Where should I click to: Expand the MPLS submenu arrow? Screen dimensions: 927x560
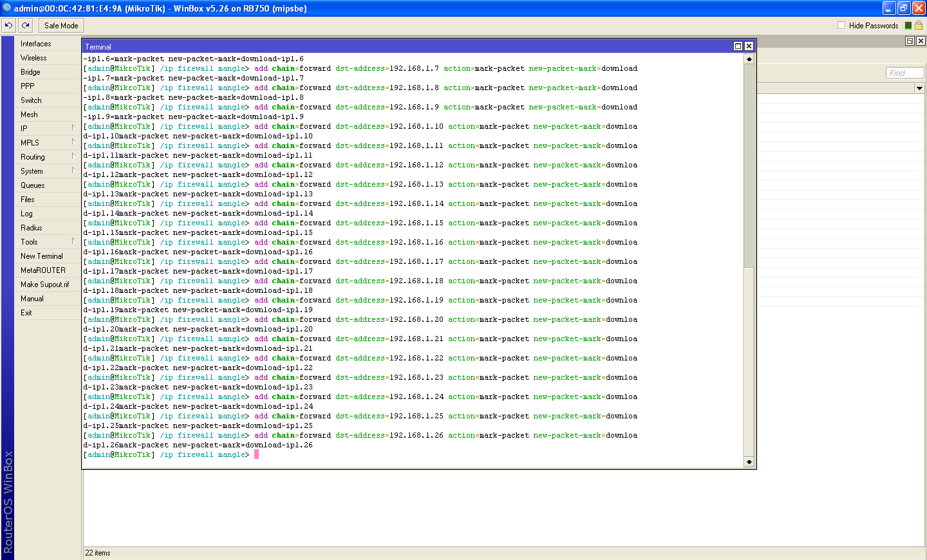[73, 142]
